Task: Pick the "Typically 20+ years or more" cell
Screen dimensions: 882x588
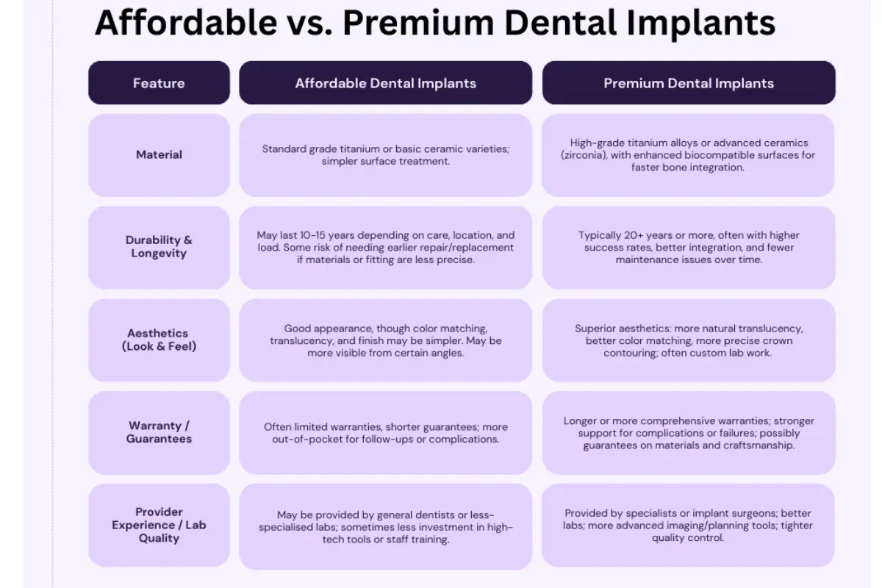Action: (689, 247)
